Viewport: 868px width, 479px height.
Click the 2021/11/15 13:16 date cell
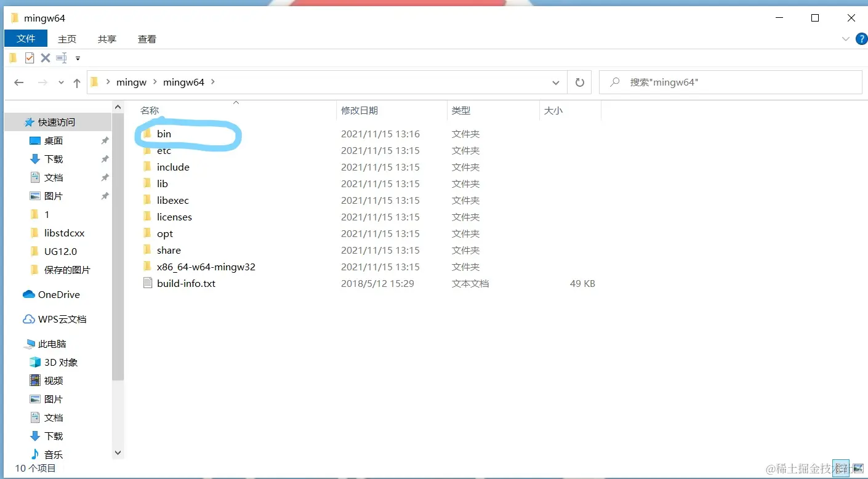380,134
